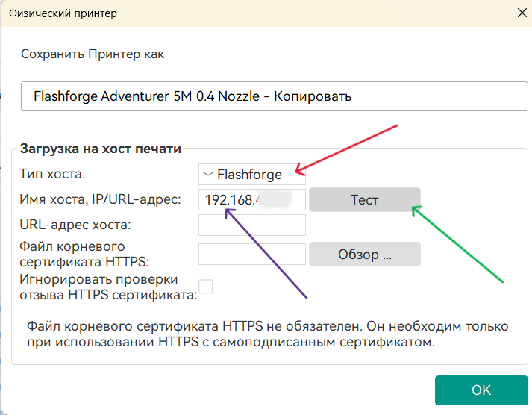Expand the chevron arrow beside Flashforge
Screen dimensions: 532x415
208,175
